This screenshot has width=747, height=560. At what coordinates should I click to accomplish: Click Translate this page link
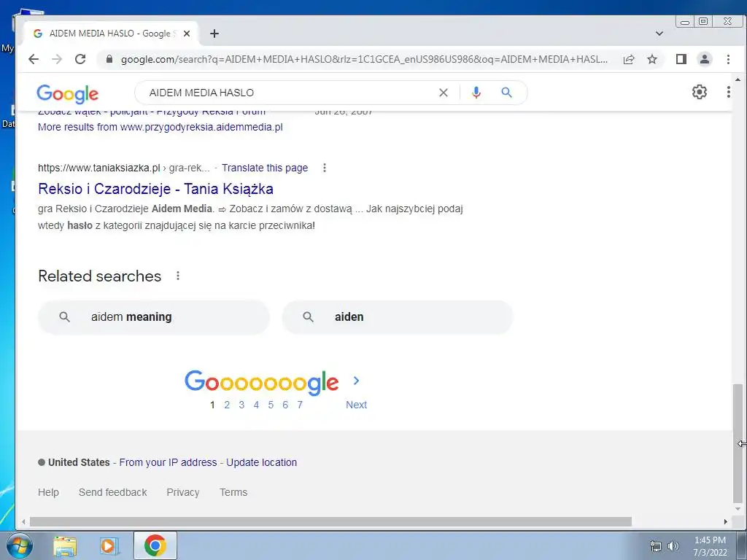point(265,168)
